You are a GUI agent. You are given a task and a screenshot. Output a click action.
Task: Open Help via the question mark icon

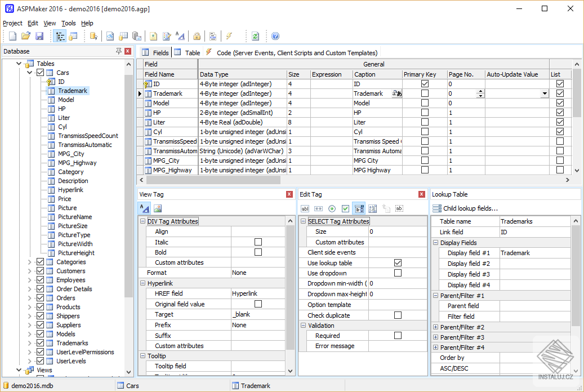click(275, 36)
